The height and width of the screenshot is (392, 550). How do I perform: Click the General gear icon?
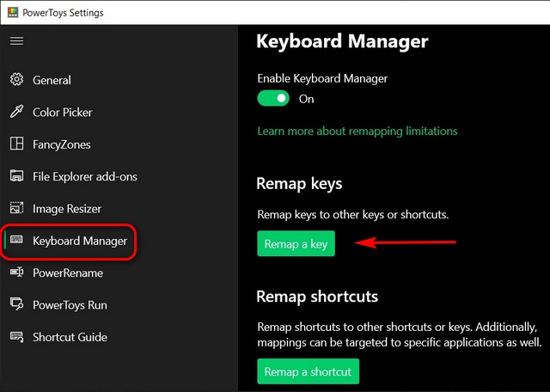[16, 80]
